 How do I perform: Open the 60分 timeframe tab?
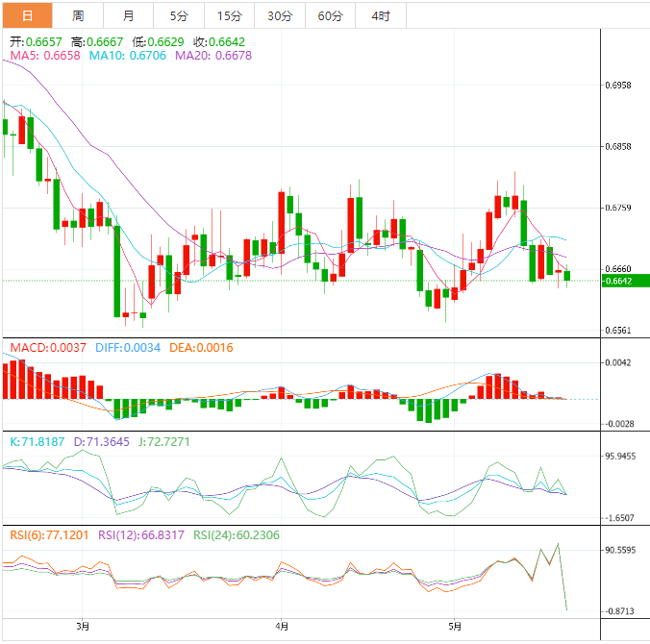click(x=330, y=15)
